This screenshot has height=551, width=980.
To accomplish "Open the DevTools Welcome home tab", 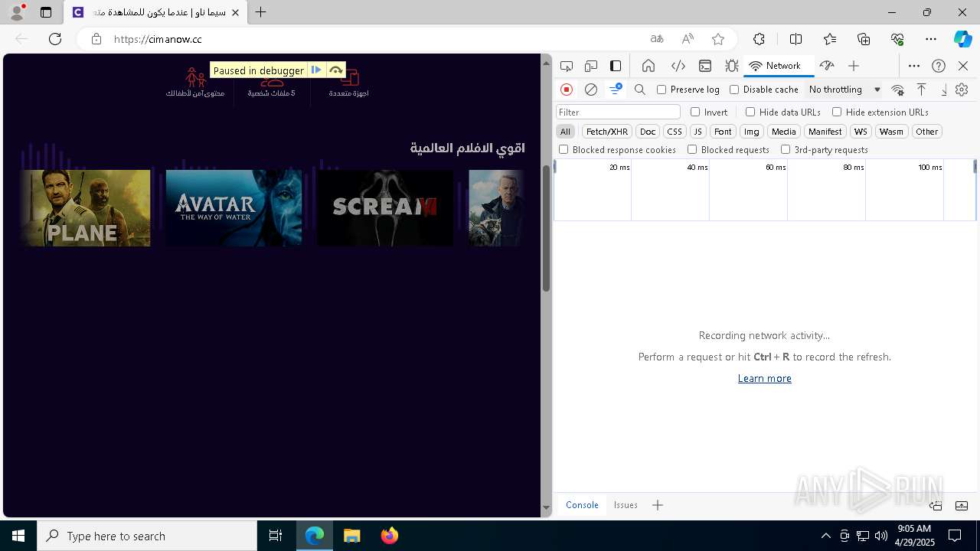I will [x=648, y=66].
